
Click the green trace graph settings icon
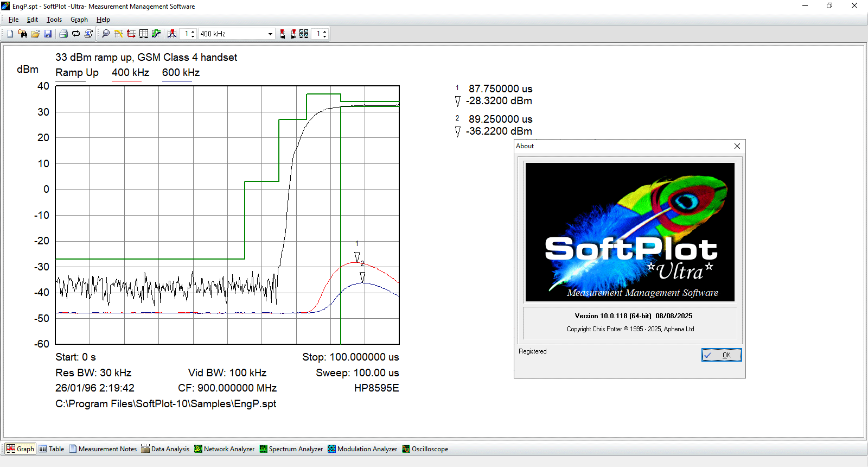[x=156, y=34]
